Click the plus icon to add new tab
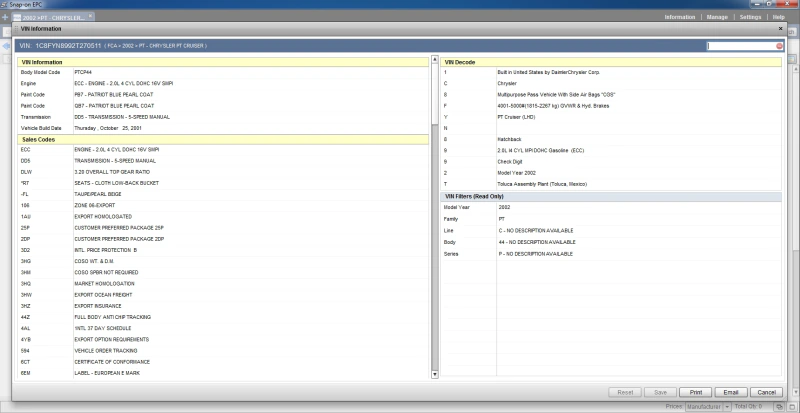The image size is (800, 413). [x=6, y=18]
